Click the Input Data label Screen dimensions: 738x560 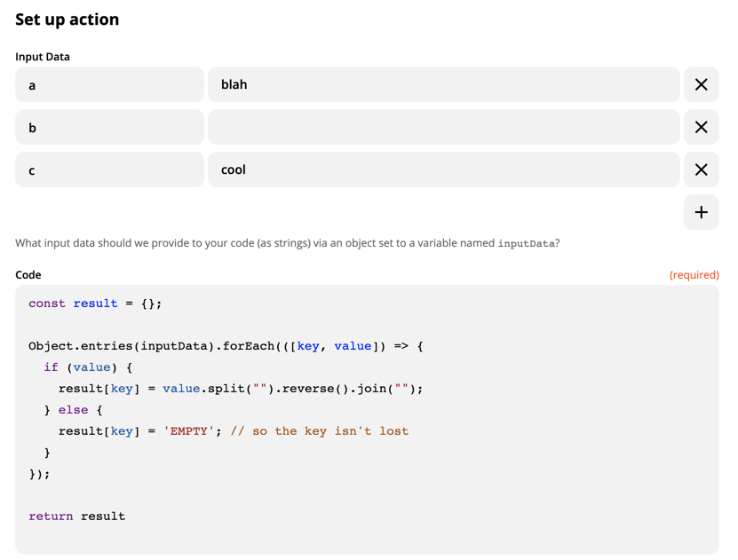pyautogui.click(x=43, y=57)
